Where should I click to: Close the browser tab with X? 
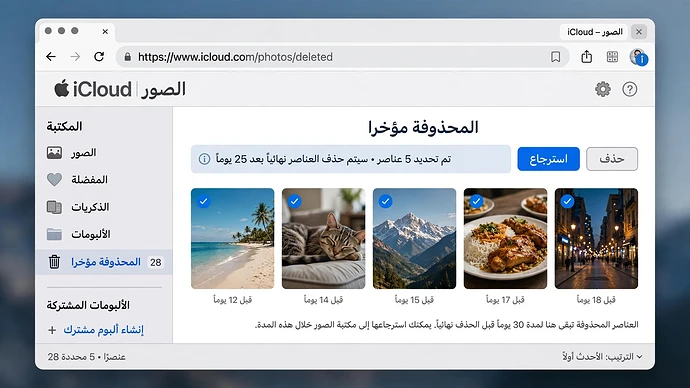pyautogui.click(x=105, y=32)
